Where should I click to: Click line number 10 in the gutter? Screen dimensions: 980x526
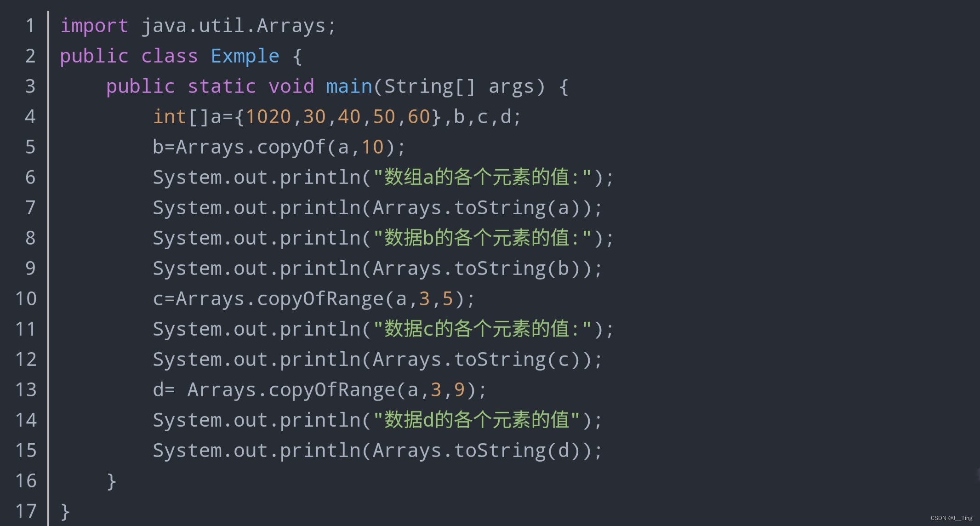coord(26,299)
